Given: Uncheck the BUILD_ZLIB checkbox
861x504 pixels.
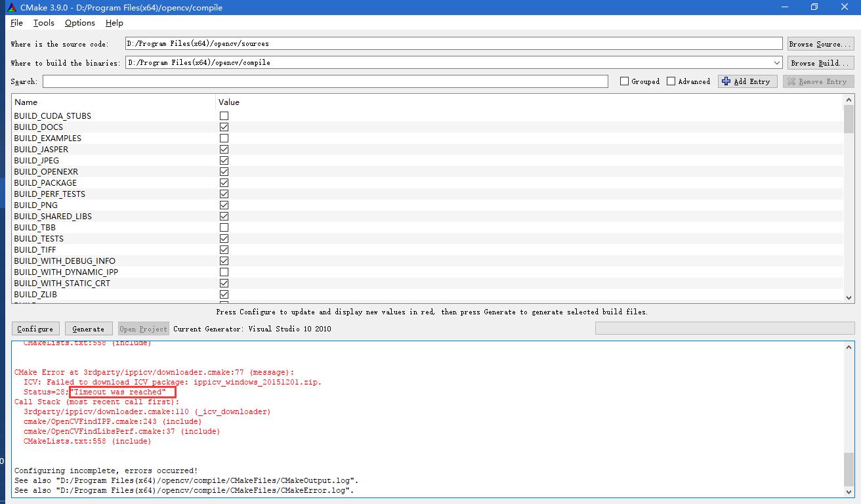Looking at the screenshot, I should point(224,294).
